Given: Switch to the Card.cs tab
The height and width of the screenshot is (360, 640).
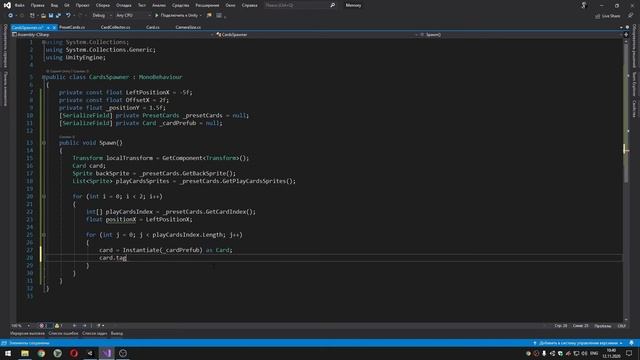Looking at the screenshot, I should pyautogui.click(x=153, y=27).
